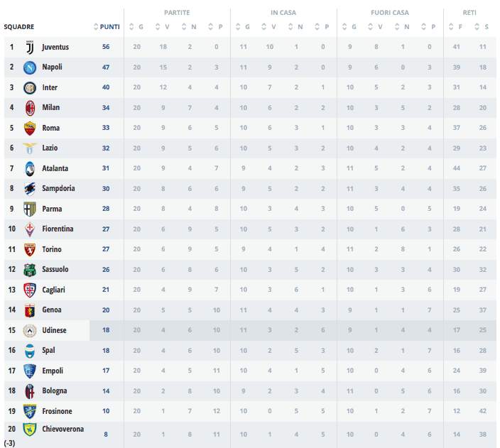Sort by F column under RETI

click(457, 27)
